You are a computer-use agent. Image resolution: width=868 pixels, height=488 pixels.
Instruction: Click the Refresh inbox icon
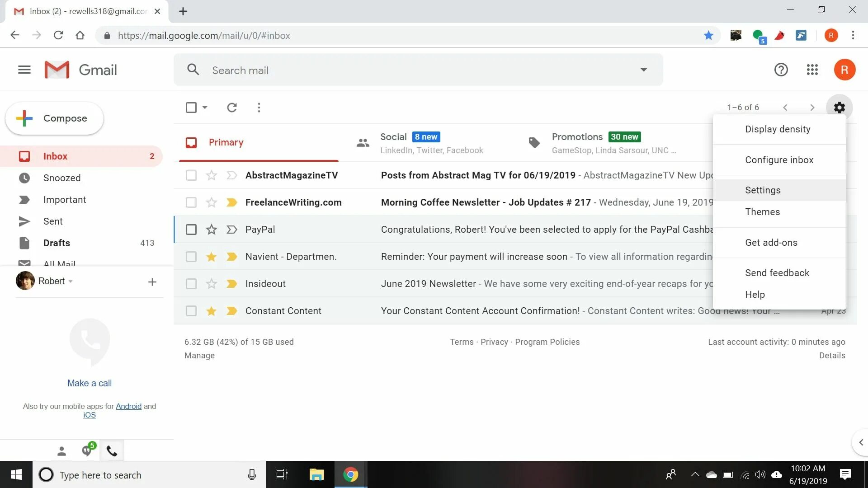pyautogui.click(x=232, y=107)
